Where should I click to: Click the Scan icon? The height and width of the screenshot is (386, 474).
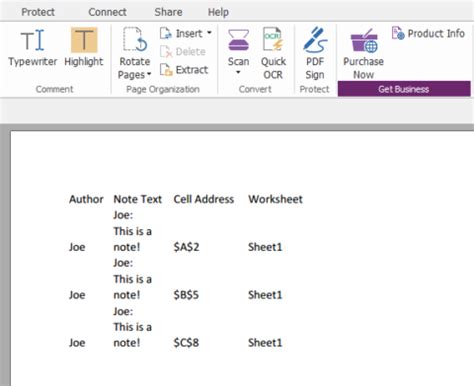click(238, 40)
